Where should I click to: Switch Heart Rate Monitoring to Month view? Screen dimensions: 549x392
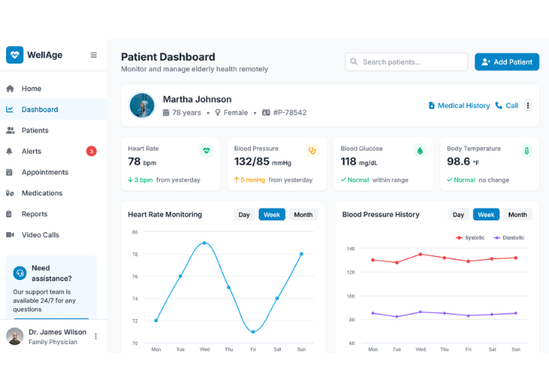pos(303,215)
